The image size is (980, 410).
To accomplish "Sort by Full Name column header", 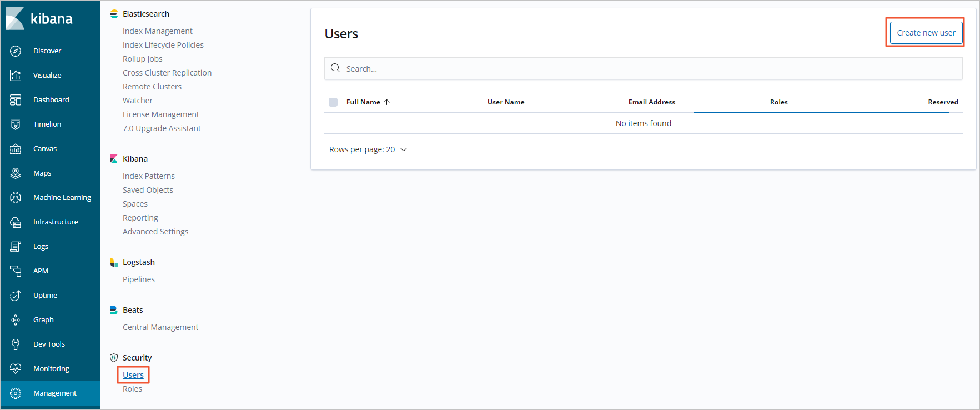I will [363, 102].
